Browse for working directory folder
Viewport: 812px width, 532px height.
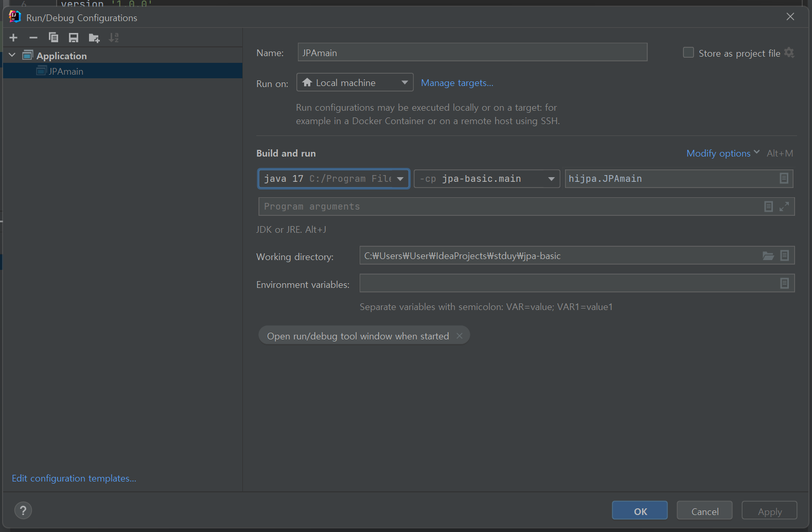(768, 255)
